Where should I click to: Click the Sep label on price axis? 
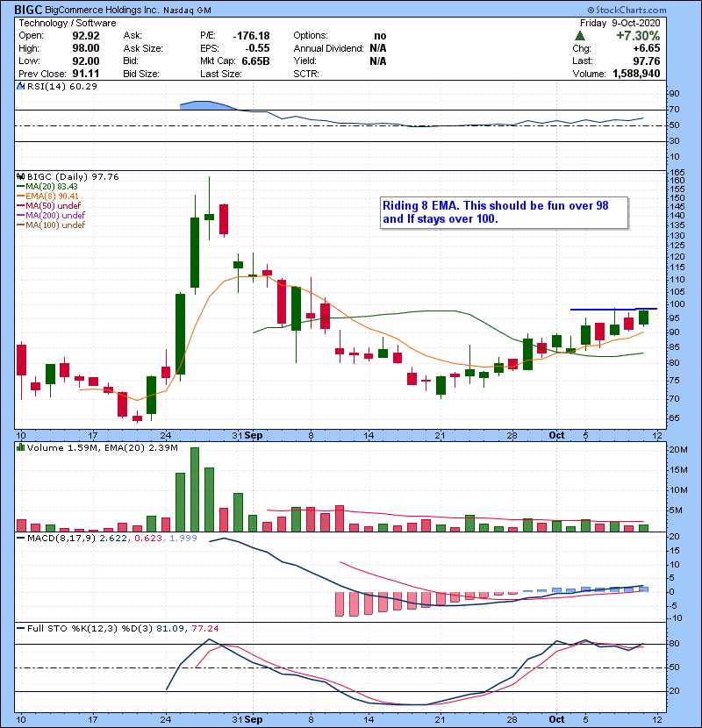254,436
